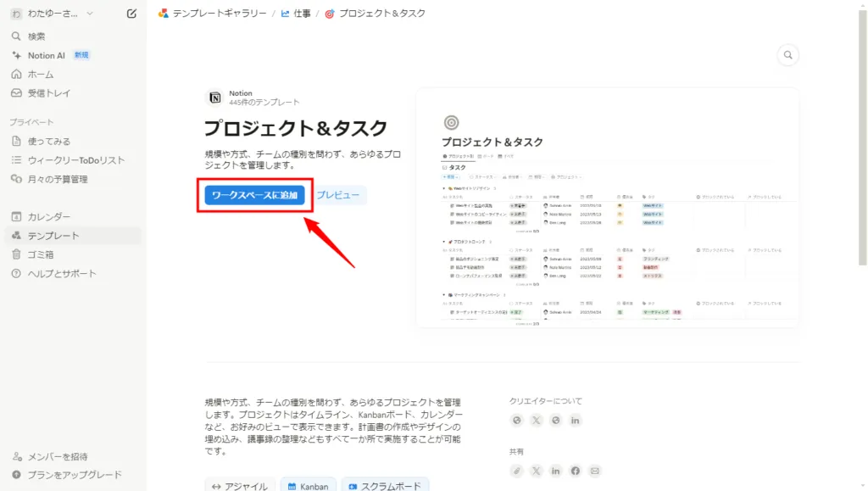This screenshot has height=491, width=868.
Task: Click the スクラムボード tag
Action: coord(385,485)
